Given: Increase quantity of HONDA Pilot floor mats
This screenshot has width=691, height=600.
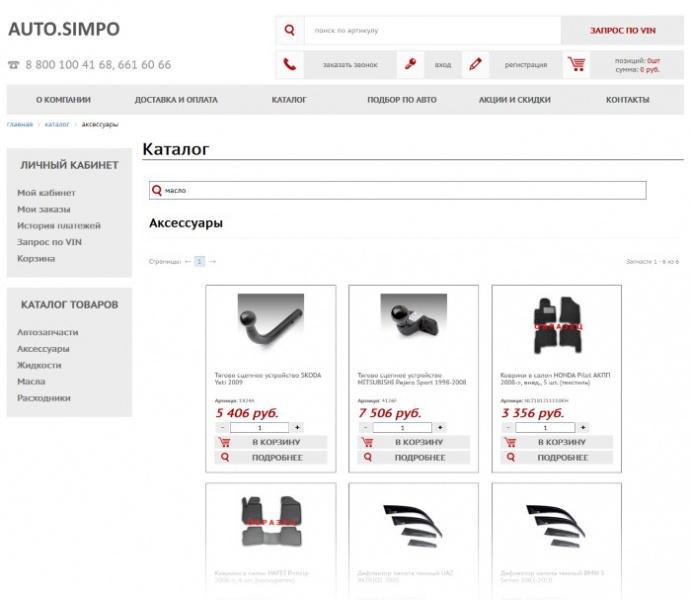Looking at the screenshot, I should [583, 427].
